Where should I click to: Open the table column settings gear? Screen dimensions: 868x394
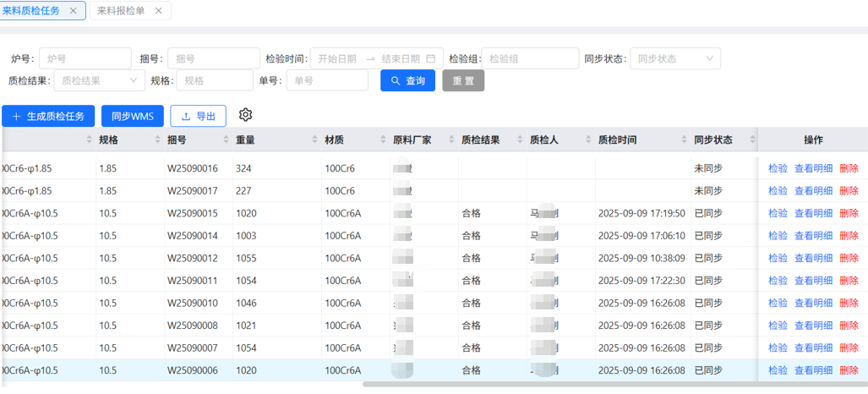(246, 115)
